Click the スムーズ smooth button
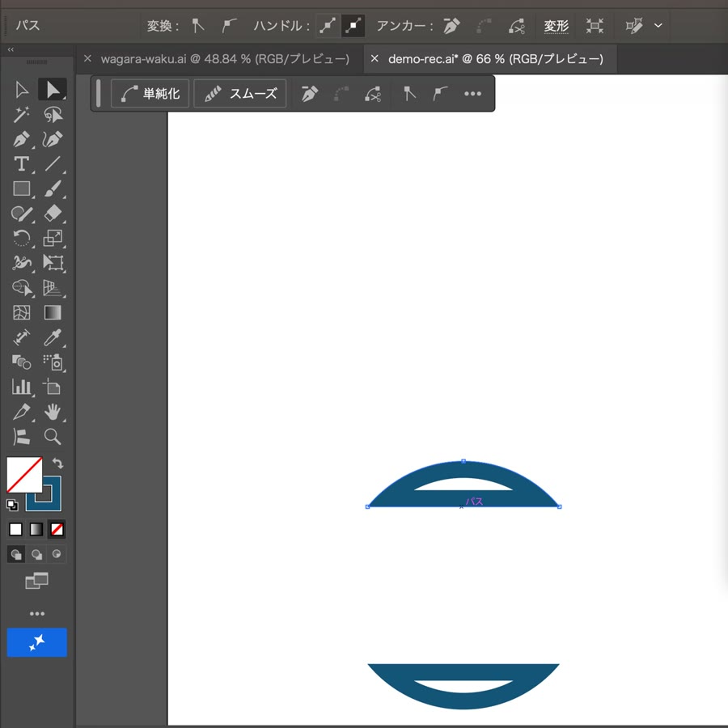 click(240, 94)
